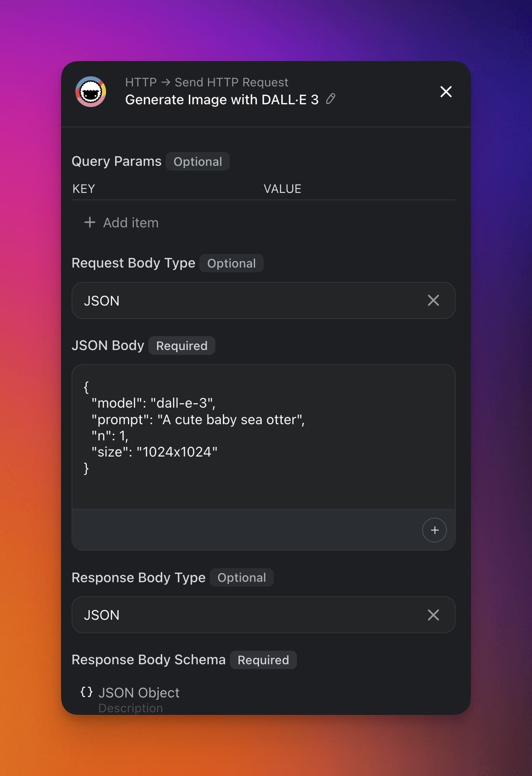Click the pencil icon to rename step
Screen dimensions: 532x776
click(x=331, y=99)
